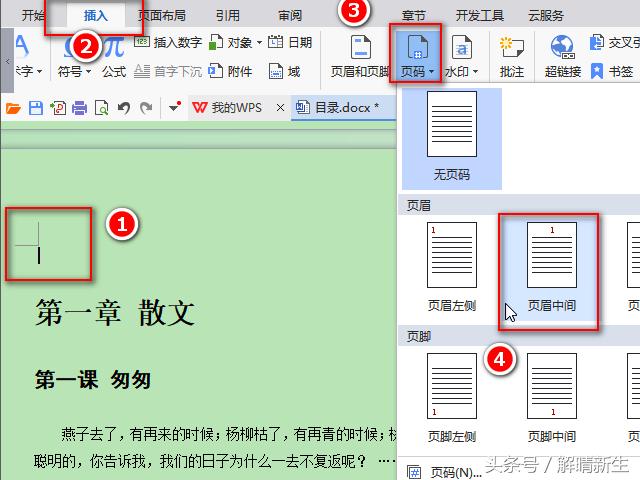Insert 日期 via calendar icon

(276, 42)
